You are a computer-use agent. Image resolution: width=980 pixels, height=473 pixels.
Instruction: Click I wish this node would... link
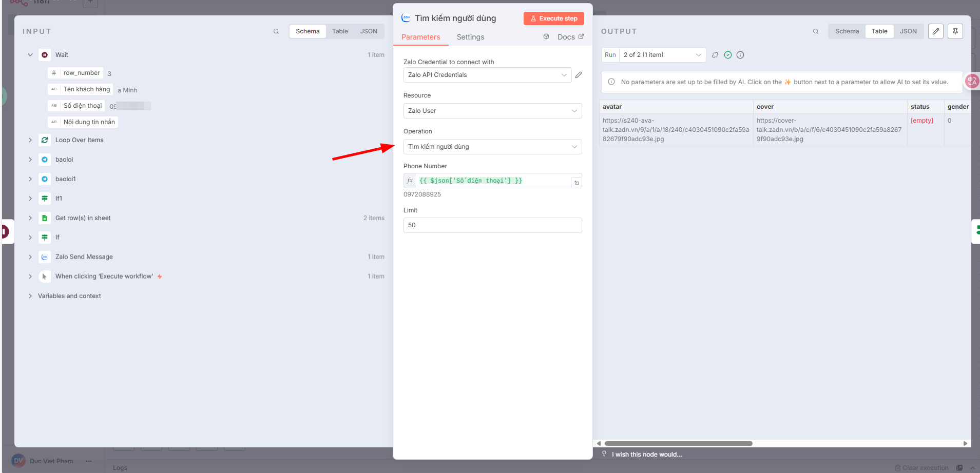pyautogui.click(x=646, y=455)
